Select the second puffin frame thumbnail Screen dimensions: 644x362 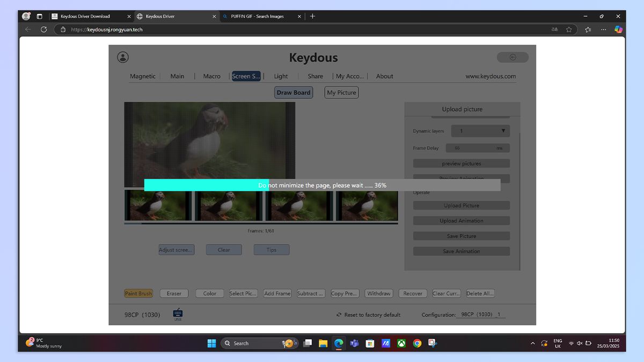228,206
